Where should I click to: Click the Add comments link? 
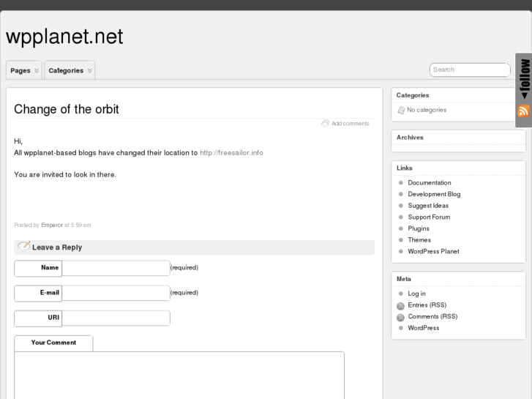coord(350,124)
